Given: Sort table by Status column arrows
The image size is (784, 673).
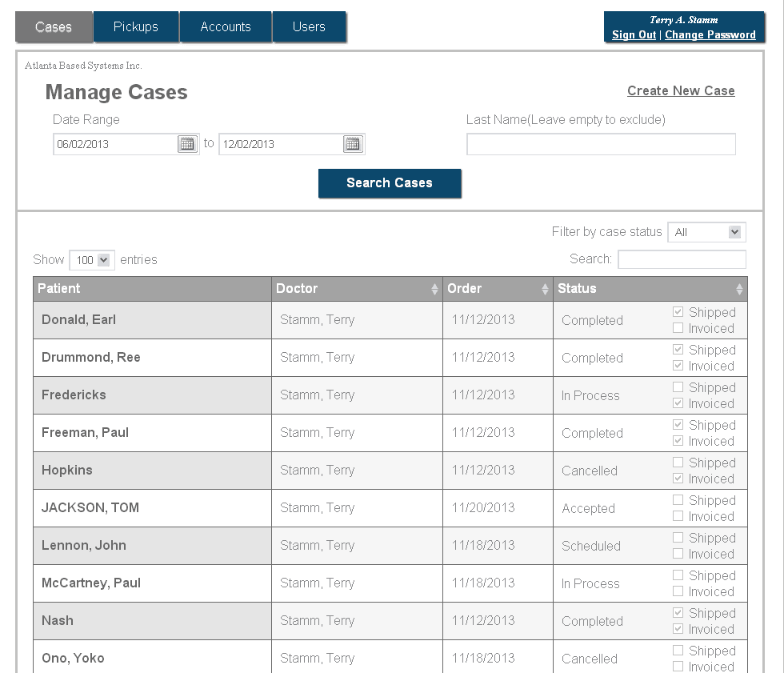Looking at the screenshot, I should tap(739, 289).
